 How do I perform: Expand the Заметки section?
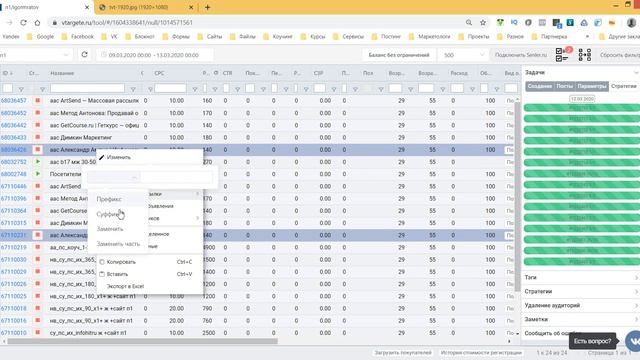click(x=581, y=320)
